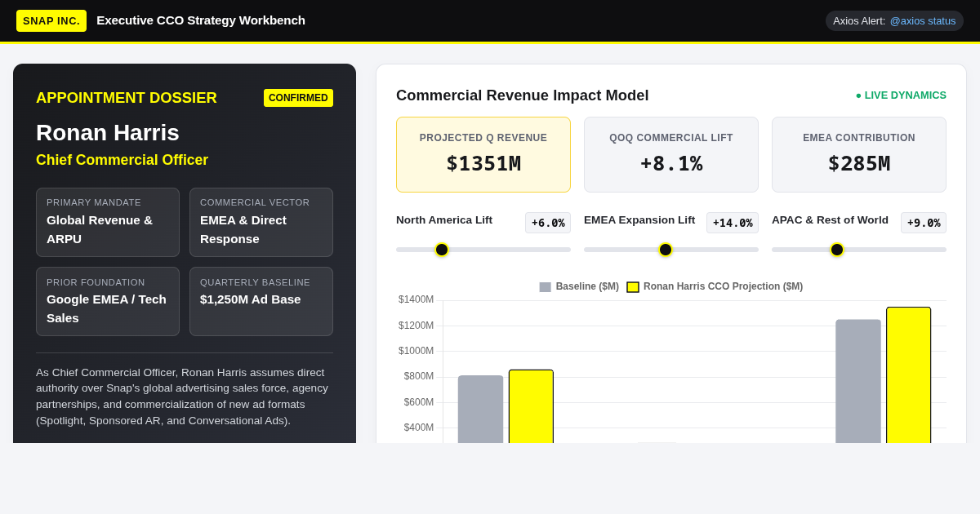Click the $1351M projected revenue value

[x=483, y=163]
